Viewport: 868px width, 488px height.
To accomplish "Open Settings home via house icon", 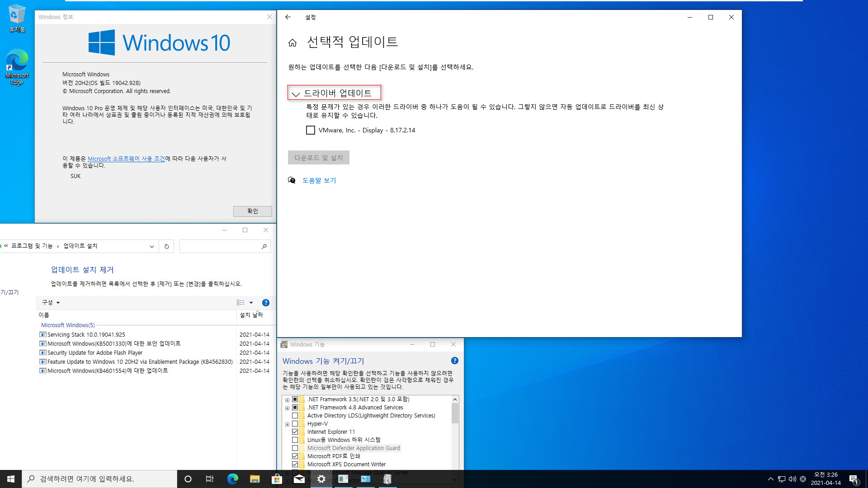I will [x=292, y=42].
